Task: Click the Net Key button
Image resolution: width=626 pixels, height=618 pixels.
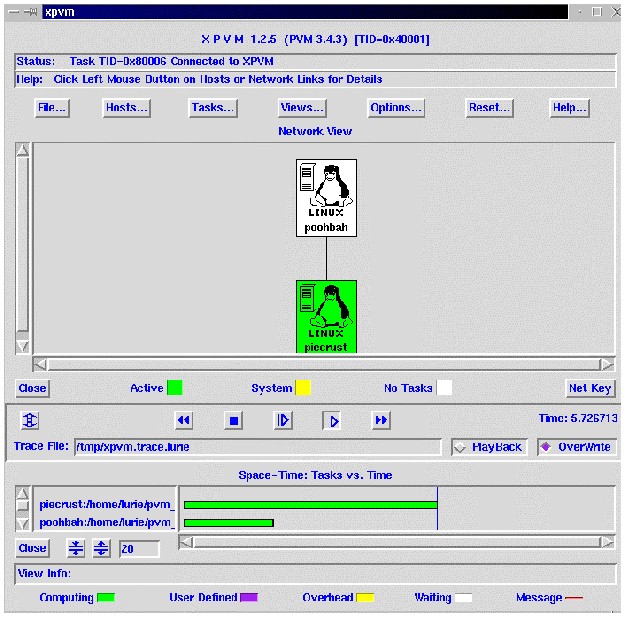Action: point(591,388)
